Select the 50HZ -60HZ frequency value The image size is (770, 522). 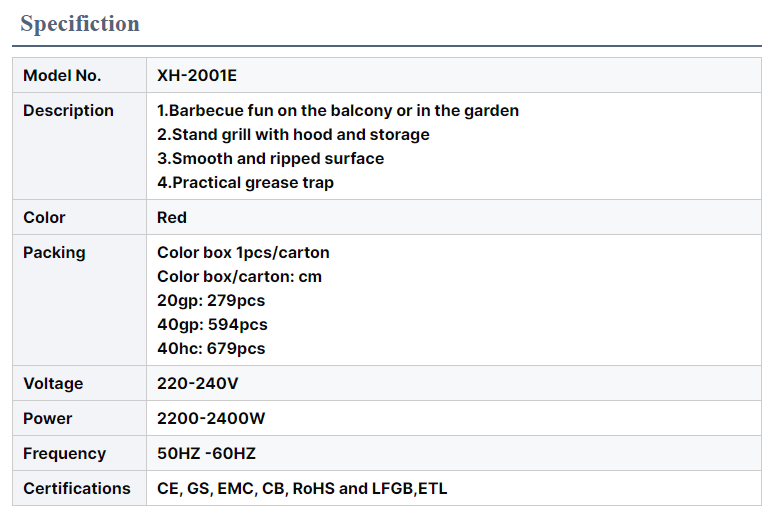pyautogui.click(x=206, y=454)
